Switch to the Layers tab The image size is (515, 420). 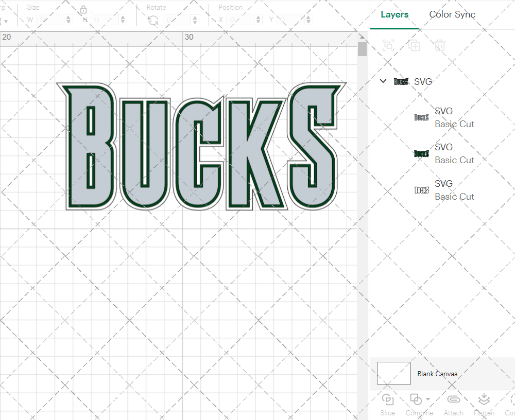click(x=394, y=14)
